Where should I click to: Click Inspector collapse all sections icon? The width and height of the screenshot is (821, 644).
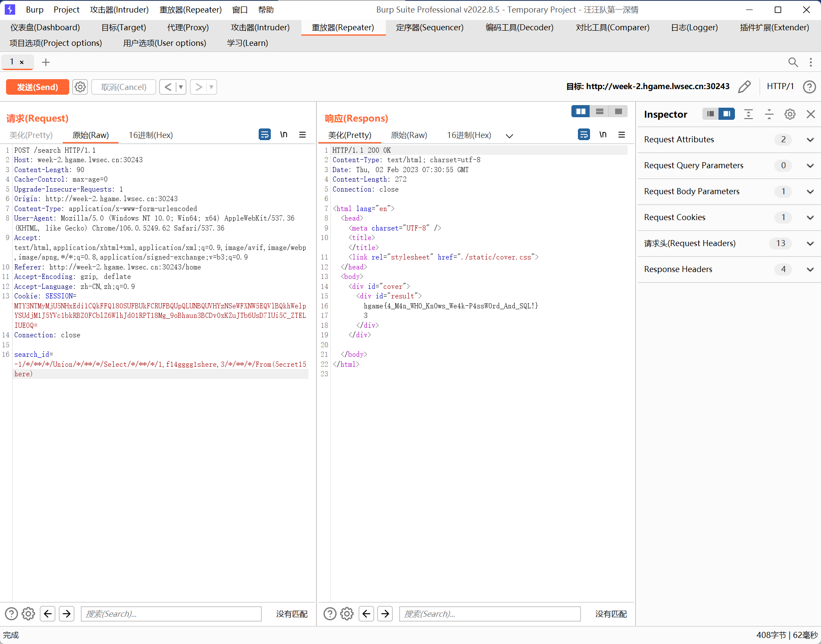point(769,114)
